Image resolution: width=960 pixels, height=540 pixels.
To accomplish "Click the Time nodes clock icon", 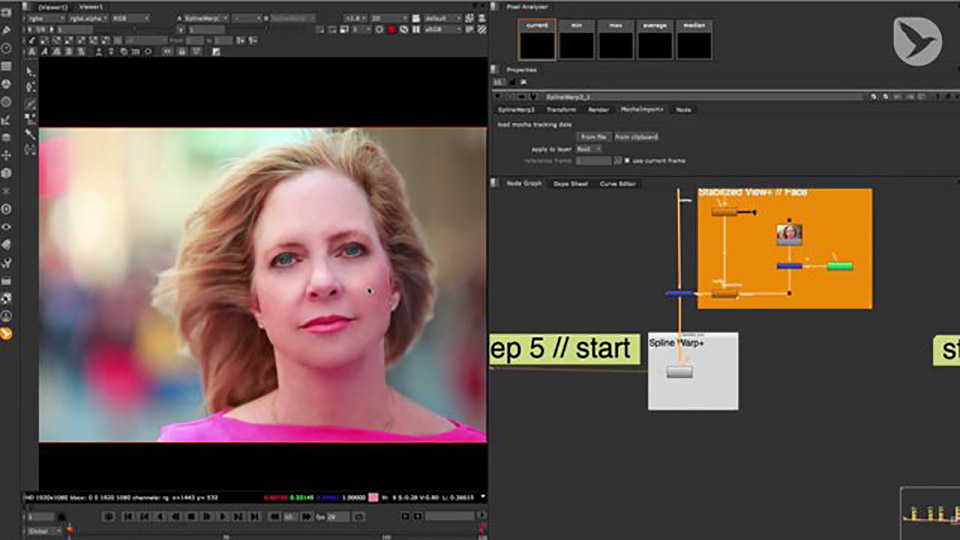I will click(6, 48).
